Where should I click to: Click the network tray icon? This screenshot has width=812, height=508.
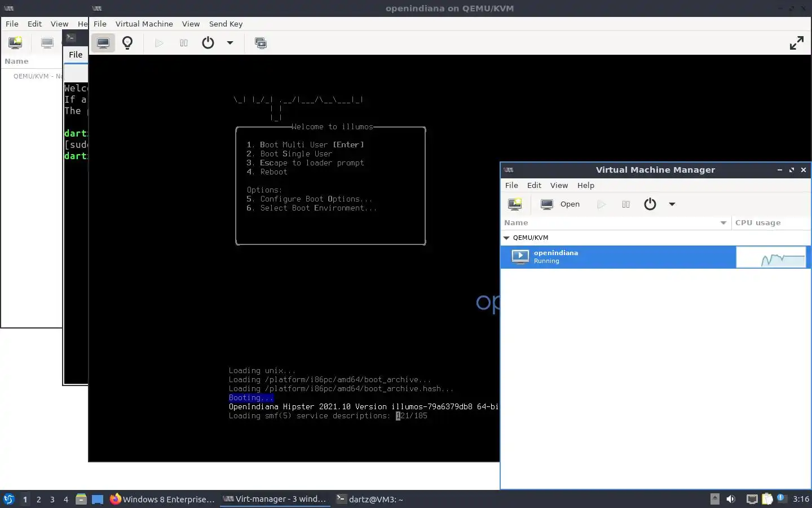pyautogui.click(x=752, y=499)
